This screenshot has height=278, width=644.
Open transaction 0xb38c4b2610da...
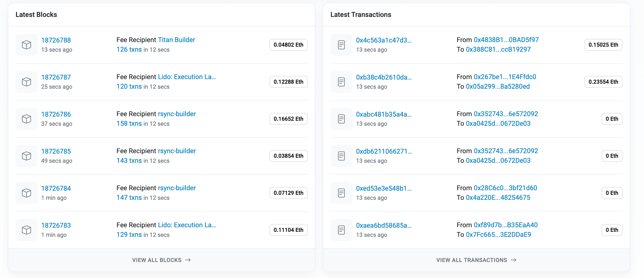coord(384,77)
